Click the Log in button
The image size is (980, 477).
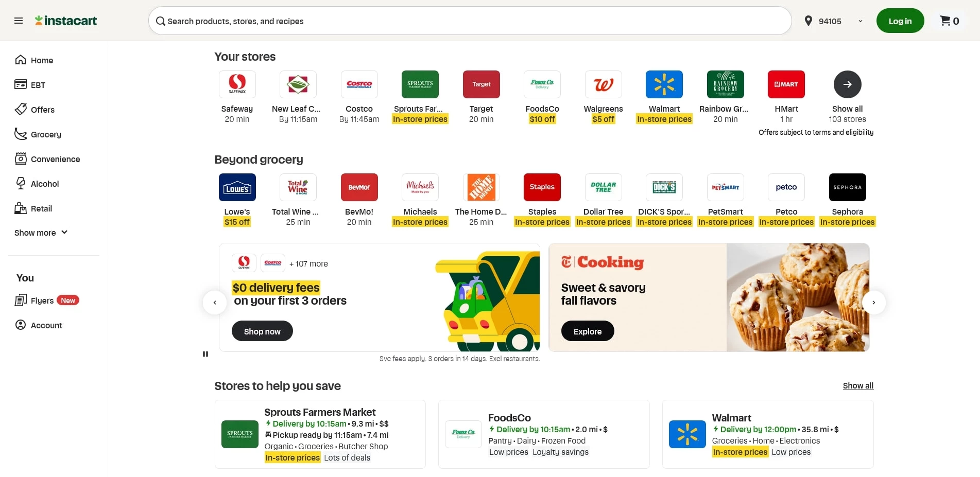coord(900,21)
